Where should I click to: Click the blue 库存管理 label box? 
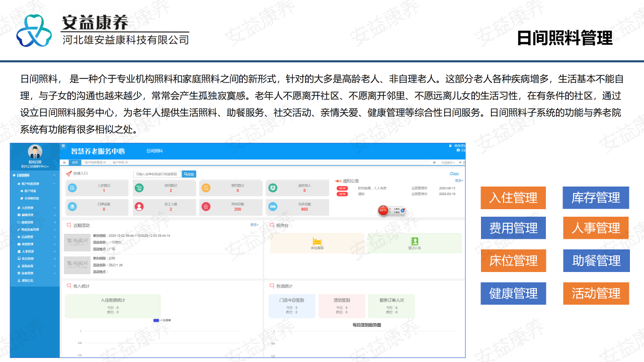596,198
